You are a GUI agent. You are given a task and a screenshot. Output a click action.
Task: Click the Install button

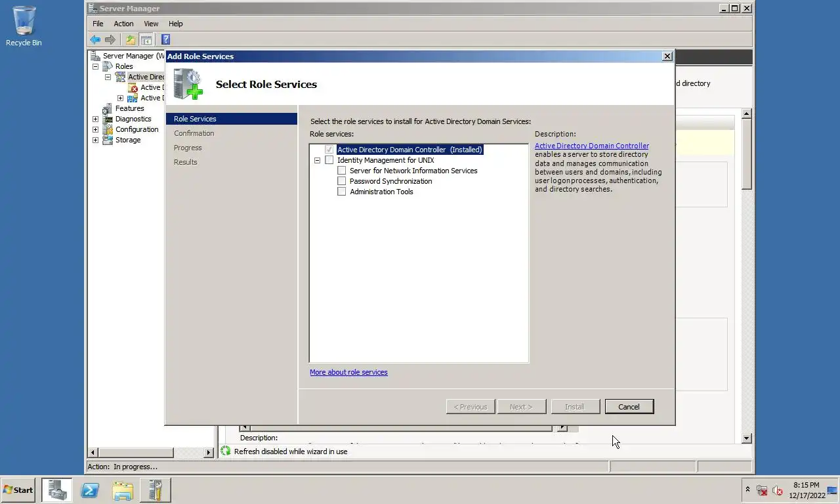coord(575,407)
